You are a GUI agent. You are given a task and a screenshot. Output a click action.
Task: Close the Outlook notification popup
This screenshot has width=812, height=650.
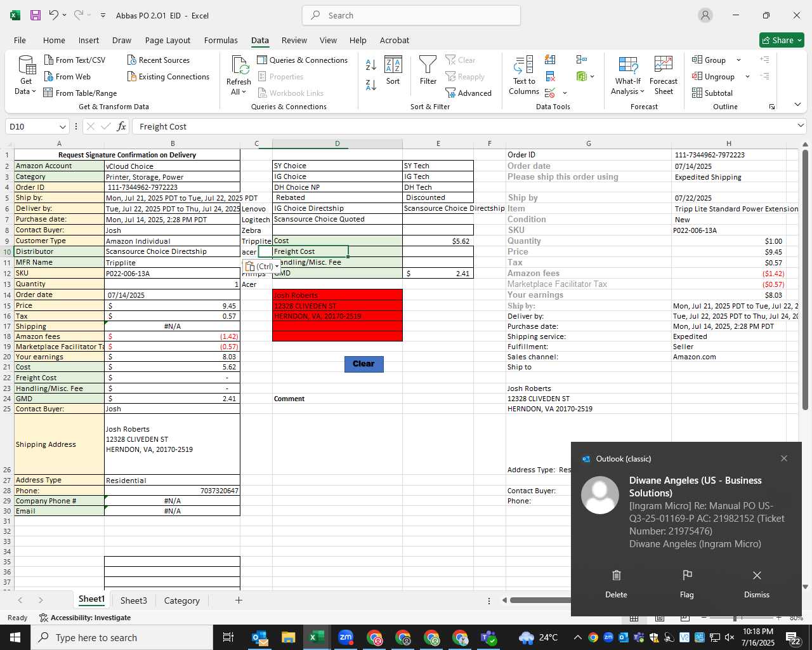click(784, 458)
